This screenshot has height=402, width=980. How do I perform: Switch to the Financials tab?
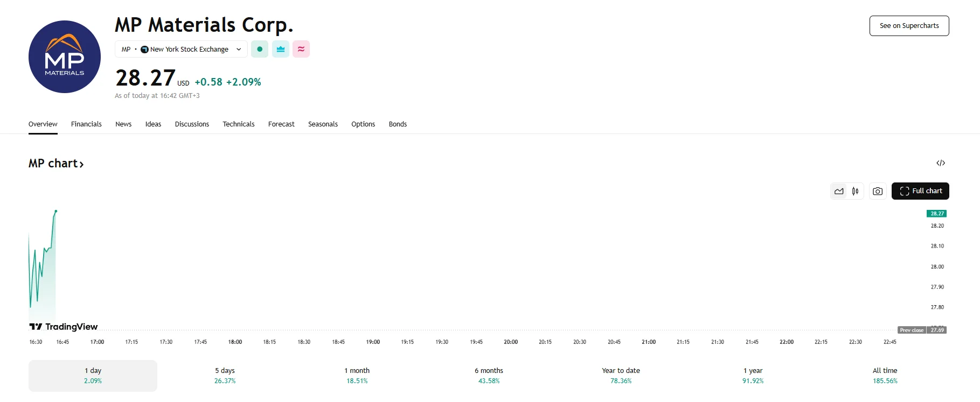point(86,124)
